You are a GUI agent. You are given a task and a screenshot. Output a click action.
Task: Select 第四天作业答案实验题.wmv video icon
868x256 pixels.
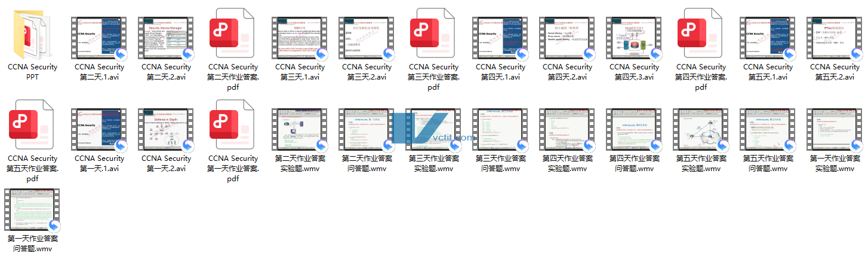click(568, 130)
